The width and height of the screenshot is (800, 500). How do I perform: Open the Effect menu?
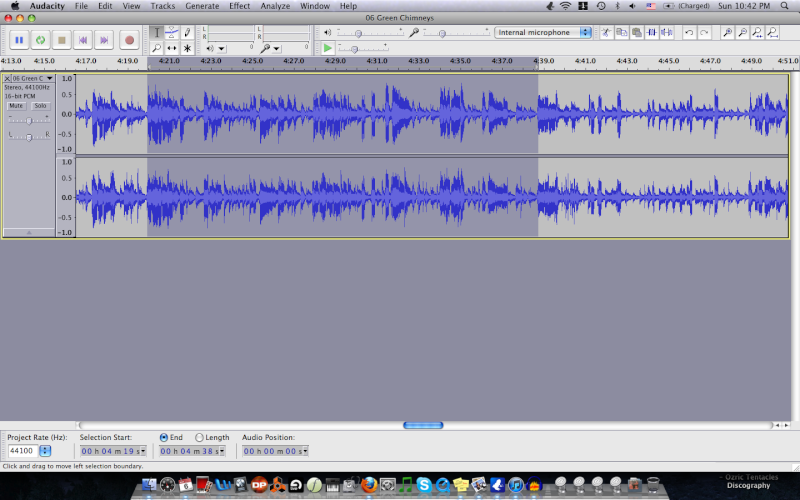point(240,6)
